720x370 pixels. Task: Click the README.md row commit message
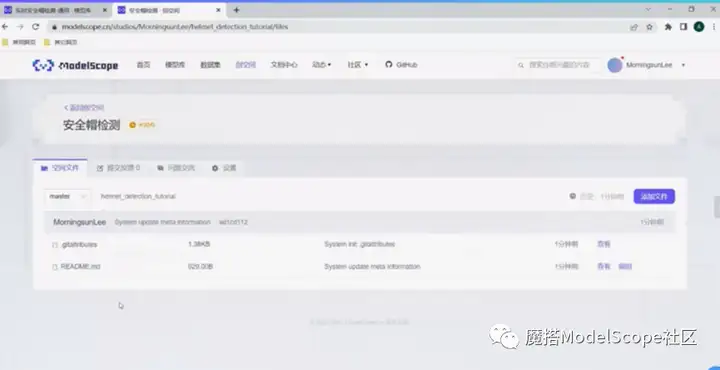tap(372, 266)
